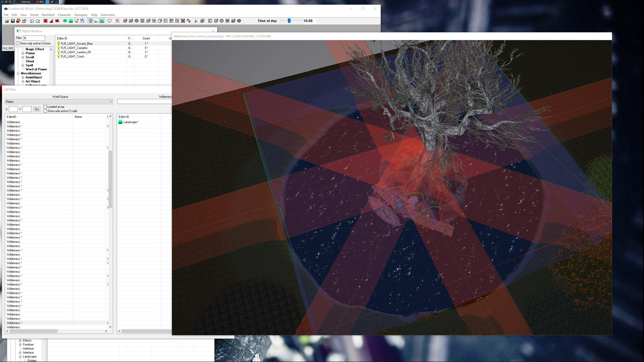Check the 'Loaded at top' option
Viewport: 644px width, 362px height.
click(x=45, y=107)
